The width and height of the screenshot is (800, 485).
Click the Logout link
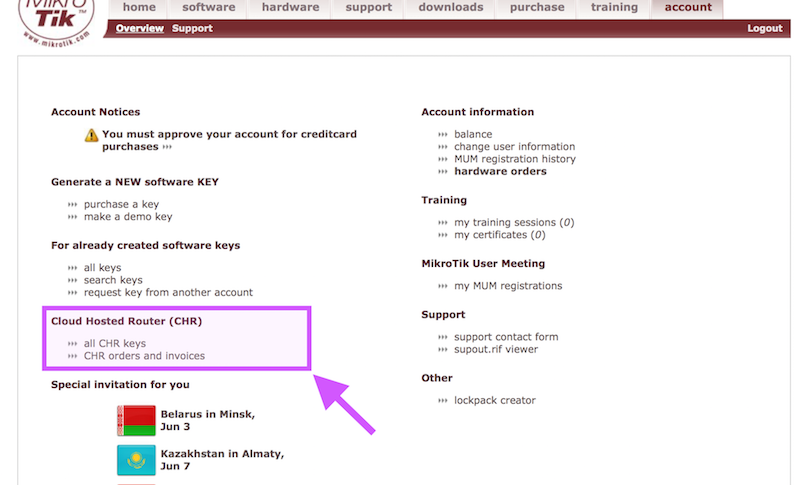[x=765, y=29]
